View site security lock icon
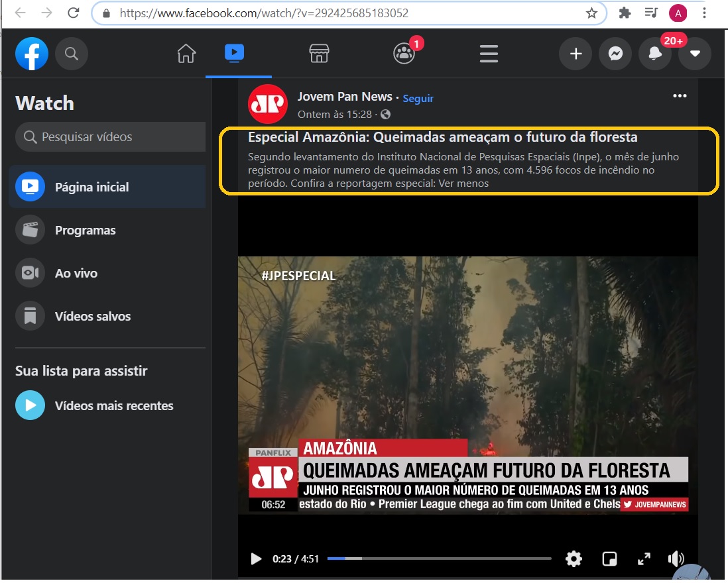 [x=106, y=13]
